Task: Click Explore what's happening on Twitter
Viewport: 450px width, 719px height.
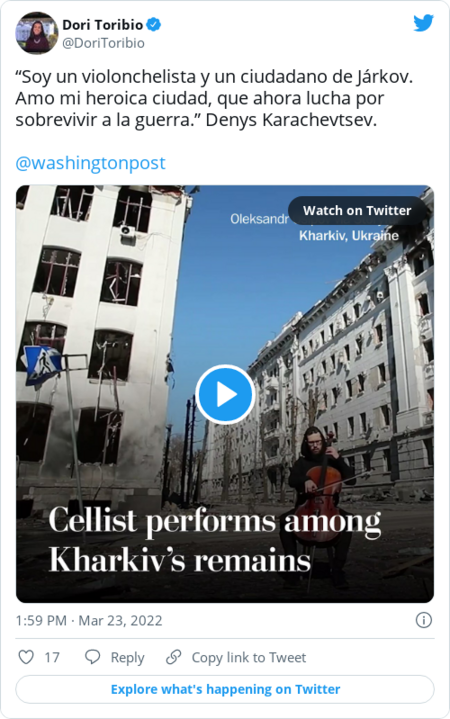Action: (225, 689)
